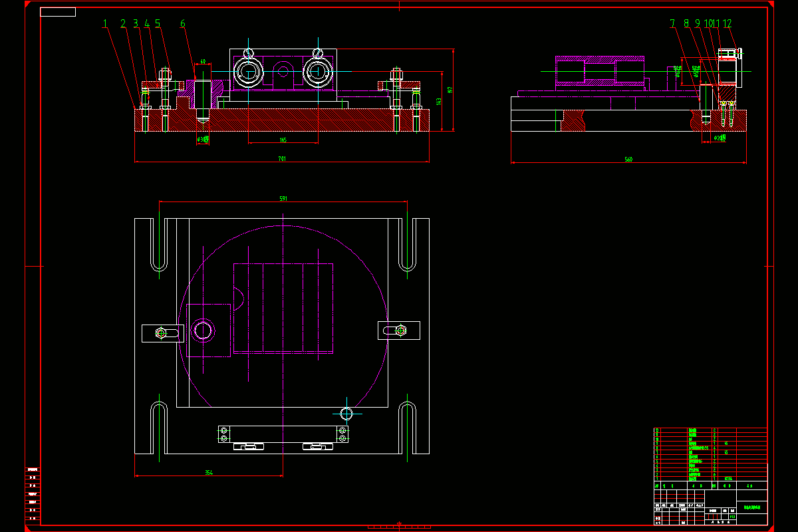The image size is (798, 532).
Task: Select part balloon number 6
Action: coord(182,24)
